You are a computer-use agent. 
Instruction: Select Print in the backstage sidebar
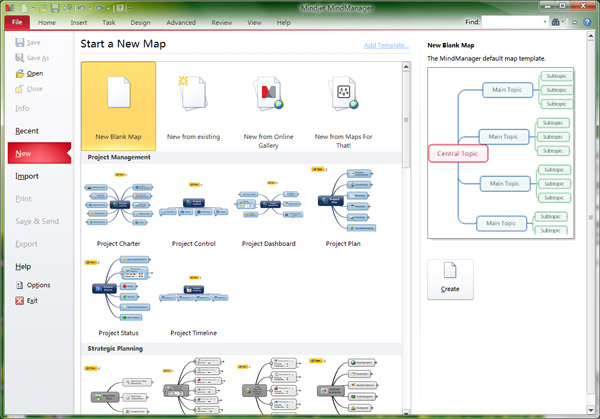[23, 199]
